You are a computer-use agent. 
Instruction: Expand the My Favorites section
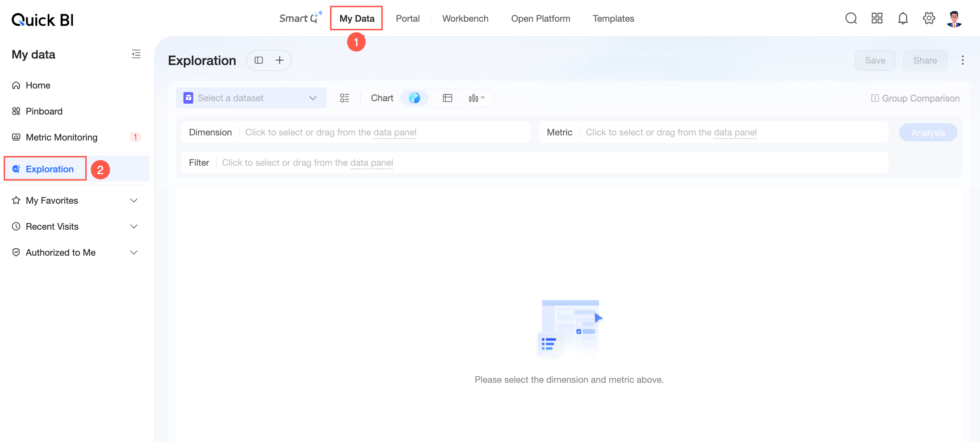click(74, 200)
